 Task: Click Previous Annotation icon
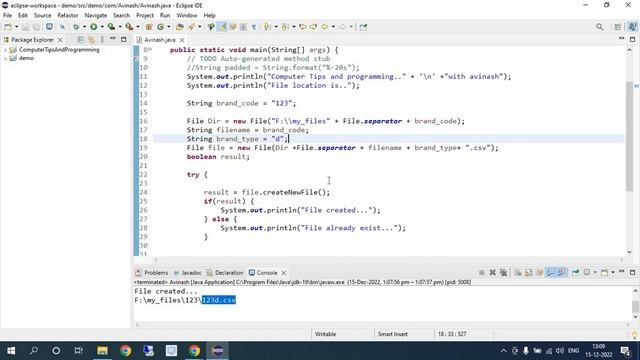pos(285,27)
